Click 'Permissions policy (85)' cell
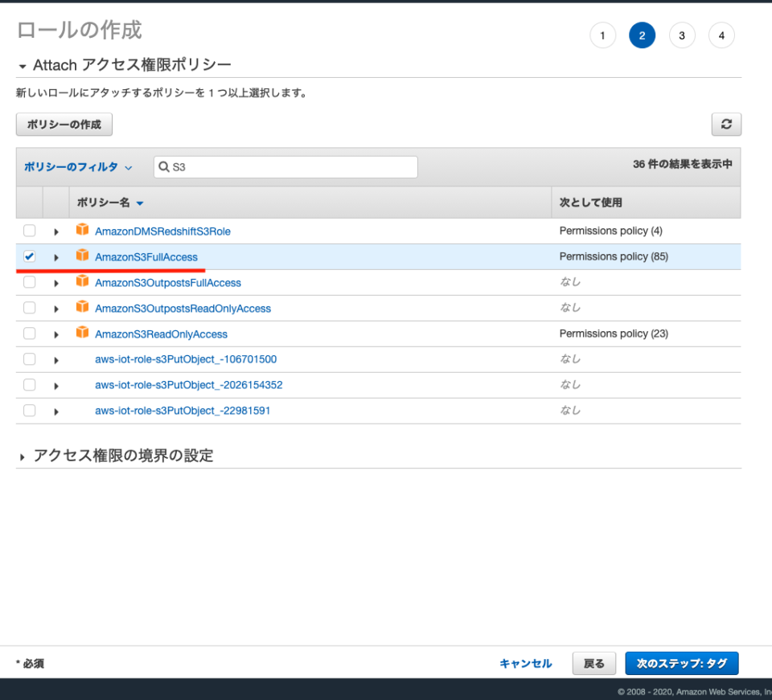772x700 pixels. tap(614, 256)
